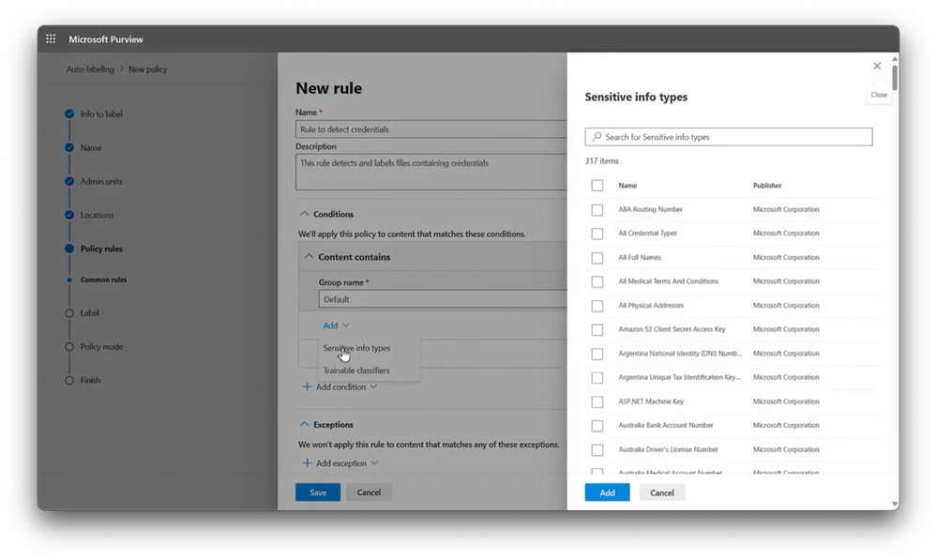Check ASP.NET Machine Key checkbox
Viewport: 937px width, 560px height.
(x=597, y=401)
